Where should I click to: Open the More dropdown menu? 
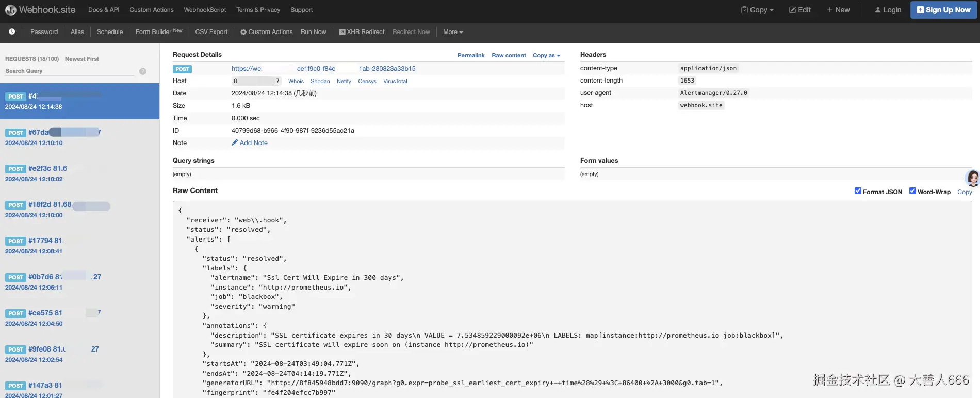tap(453, 32)
